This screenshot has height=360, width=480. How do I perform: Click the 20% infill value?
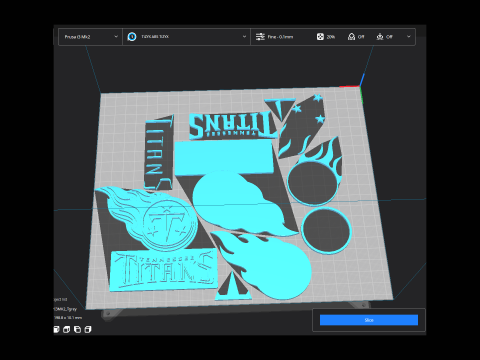click(331, 37)
